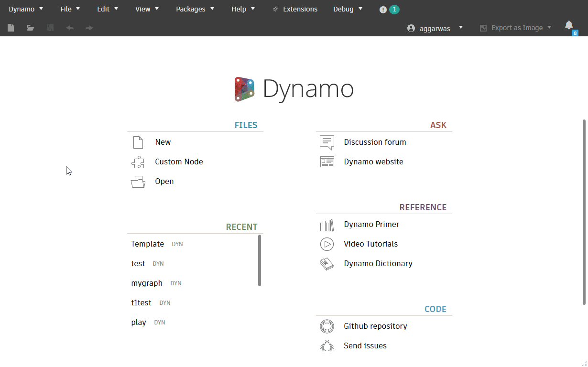Open the Extensions menu item
This screenshot has height=367, width=588.
tap(295, 9)
